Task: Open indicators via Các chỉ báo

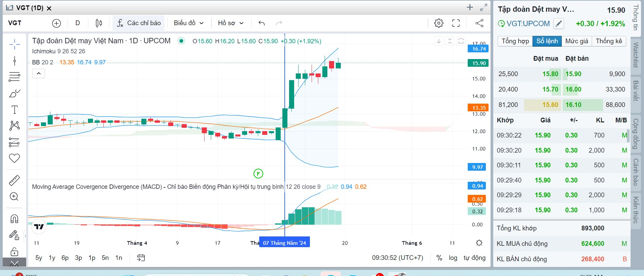Action: [139, 23]
